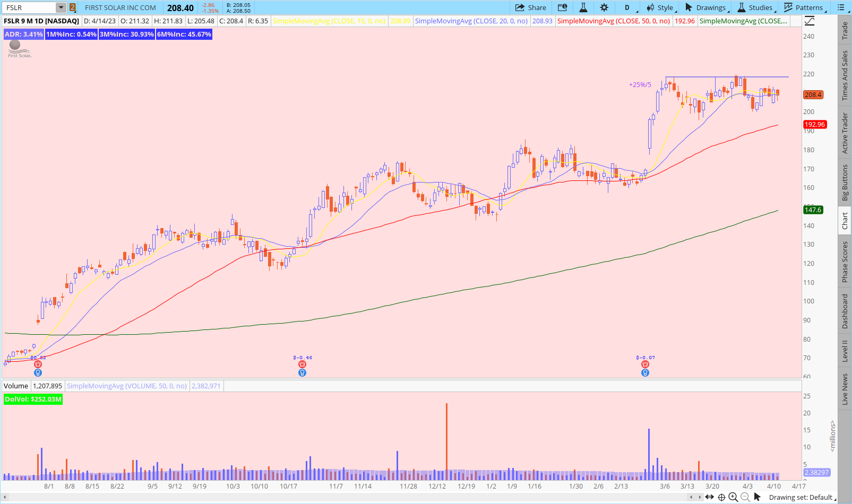Click the lightbulb event icon near 2/13
Viewport: 852px width, 504px height.
click(645, 372)
